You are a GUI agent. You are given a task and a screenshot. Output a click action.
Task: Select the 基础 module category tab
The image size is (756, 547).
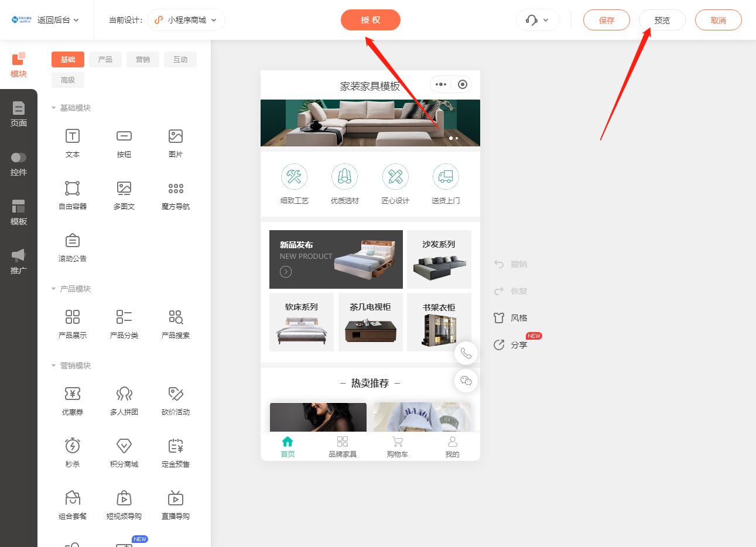pos(68,59)
